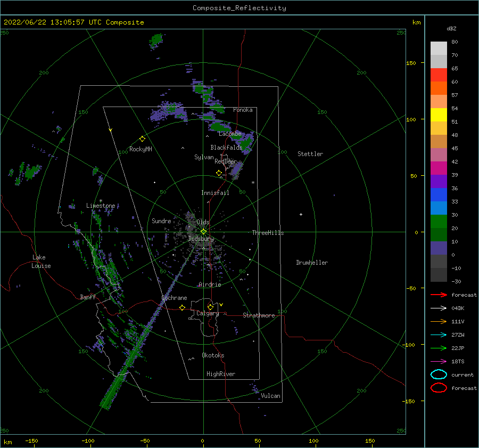479x448 pixels.
Task: Click the Stettler label
Action: (310, 154)
